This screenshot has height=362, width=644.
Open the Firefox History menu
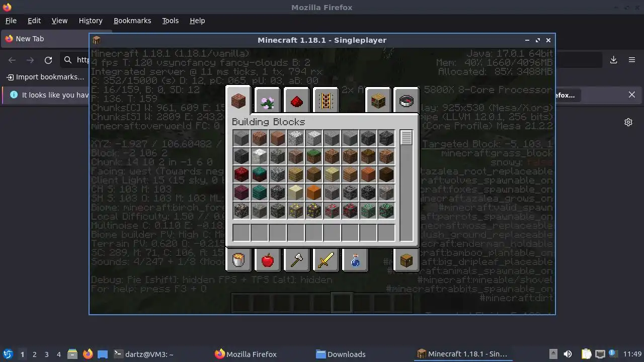click(91, 21)
